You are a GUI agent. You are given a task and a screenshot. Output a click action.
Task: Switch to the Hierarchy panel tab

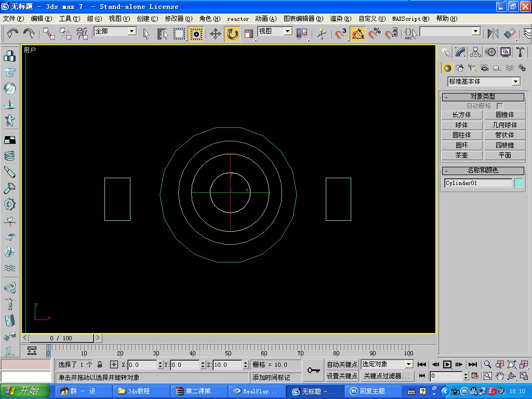(475, 52)
